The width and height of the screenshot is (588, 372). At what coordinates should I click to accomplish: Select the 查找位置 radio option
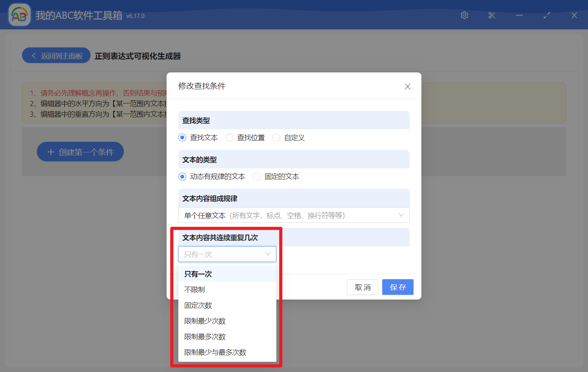229,137
